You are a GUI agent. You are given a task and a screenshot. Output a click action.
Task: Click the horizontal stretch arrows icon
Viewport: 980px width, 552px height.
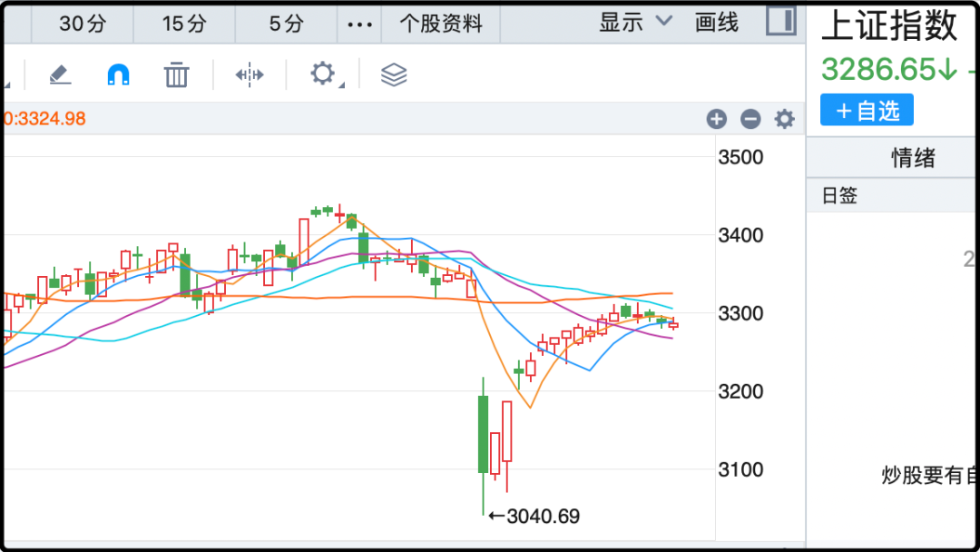(250, 74)
